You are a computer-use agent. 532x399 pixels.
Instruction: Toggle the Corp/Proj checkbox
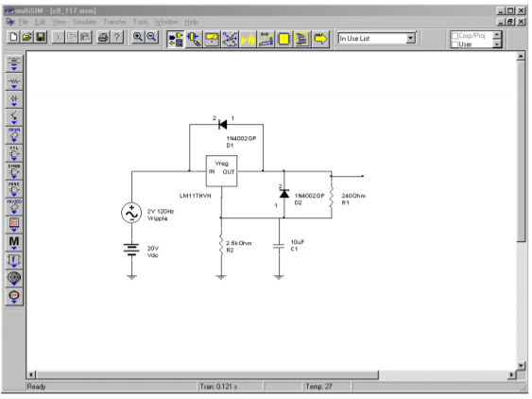455,36
